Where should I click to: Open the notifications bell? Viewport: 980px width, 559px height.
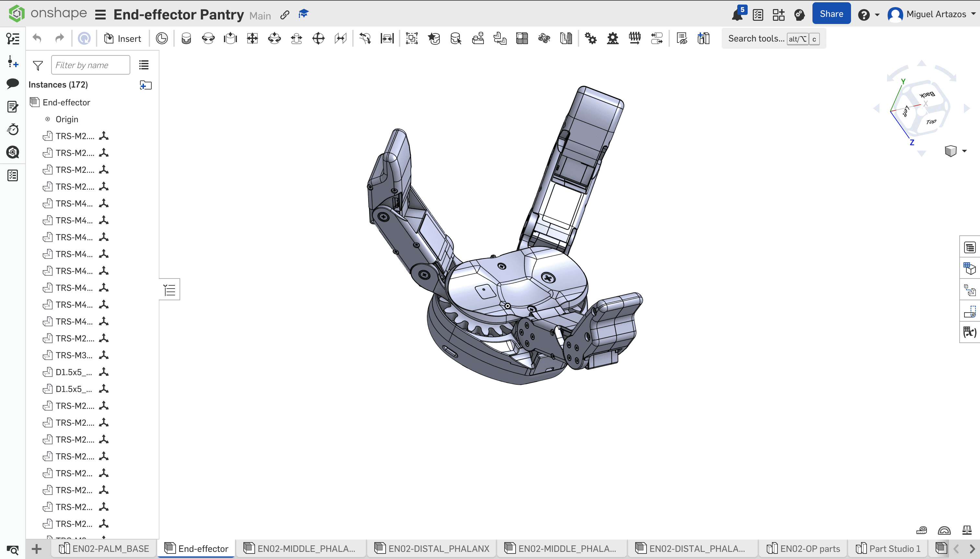coord(738,15)
